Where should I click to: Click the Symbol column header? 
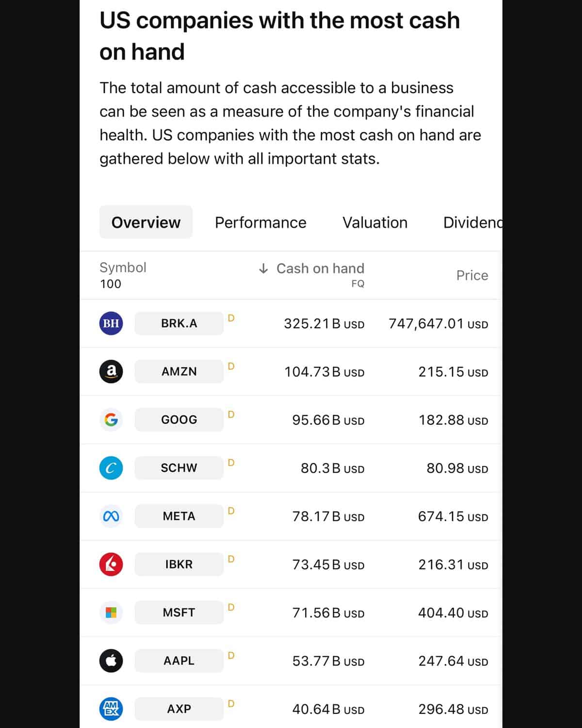pyautogui.click(x=123, y=268)
